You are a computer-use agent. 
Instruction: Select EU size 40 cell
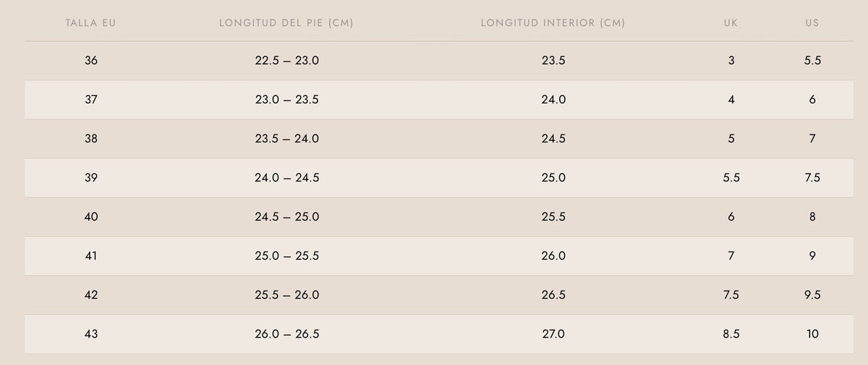tap(90, 217)
